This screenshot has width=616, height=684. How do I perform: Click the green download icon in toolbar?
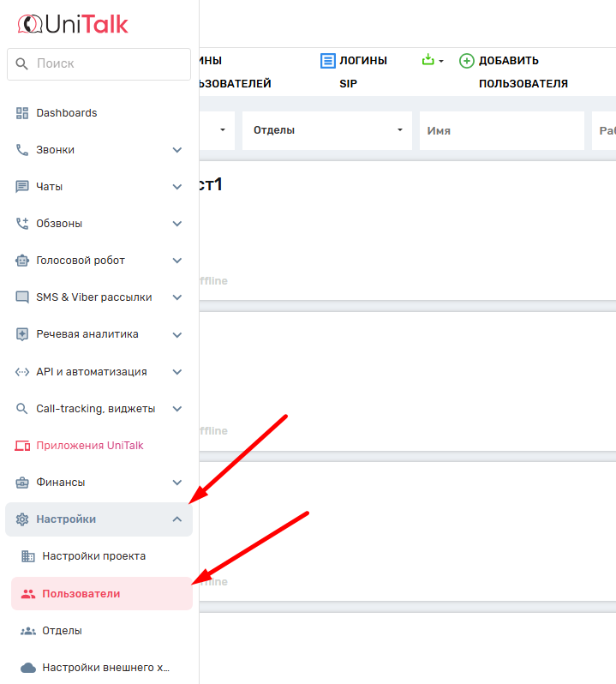tap(429, 60)
